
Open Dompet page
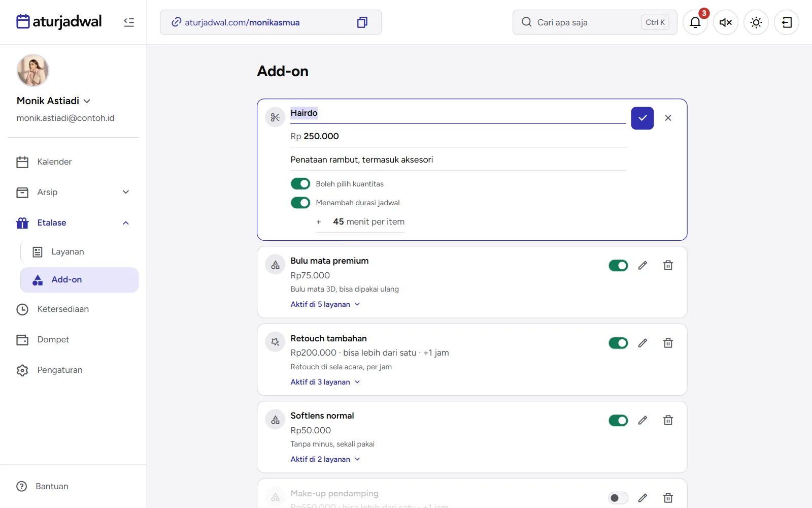click(73, 340)
